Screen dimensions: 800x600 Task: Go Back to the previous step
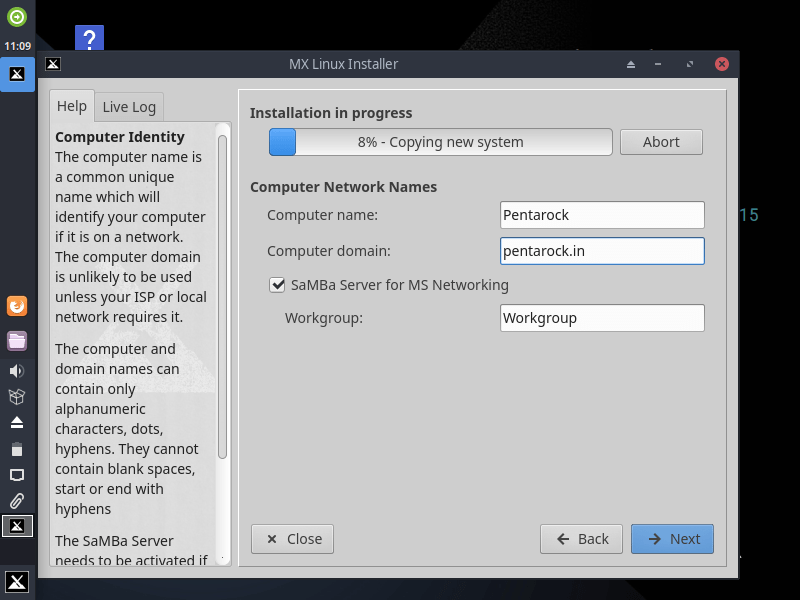[x=581, y=539]
